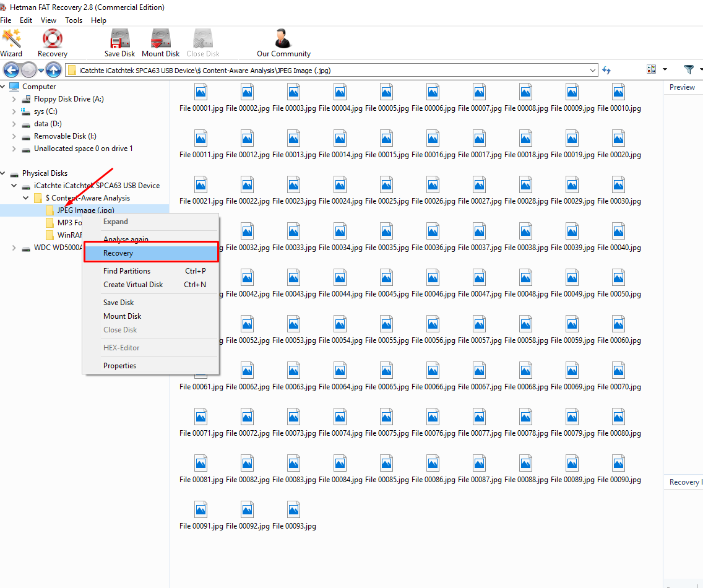This screenshot has width=703, height=588.
Task: Launch the Wizard toolbar icon
Action: [11, 43]
